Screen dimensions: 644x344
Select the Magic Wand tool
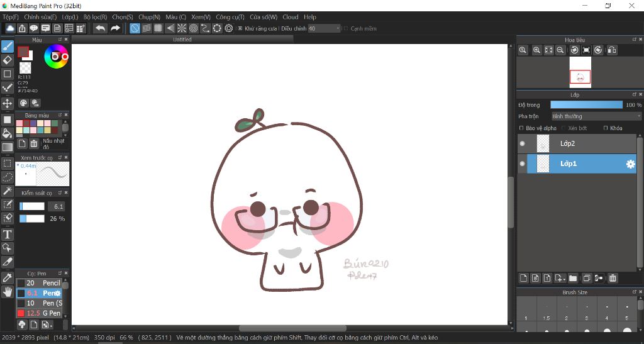8,191
